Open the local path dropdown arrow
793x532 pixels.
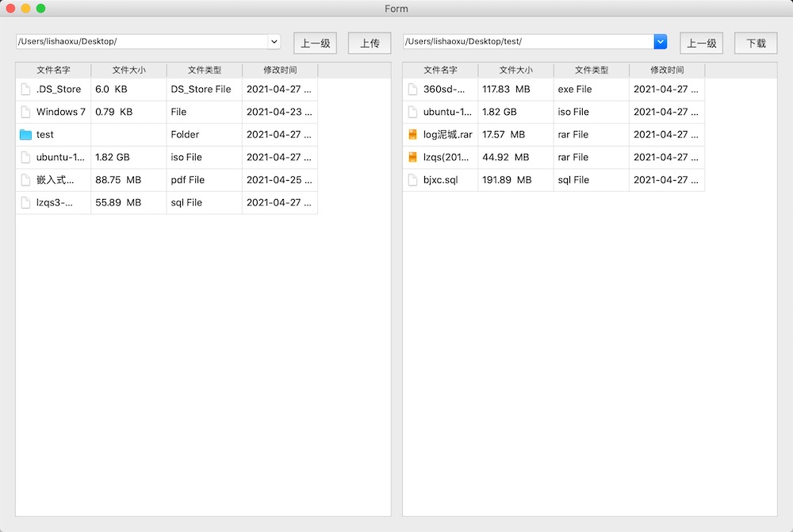(x=274, y=41)
